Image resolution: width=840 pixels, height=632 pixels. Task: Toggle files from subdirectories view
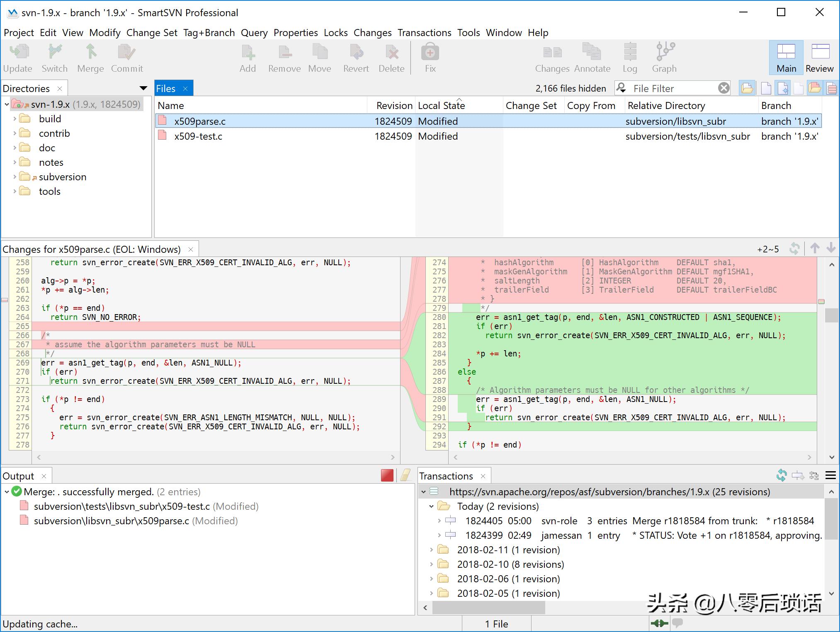(747, 88)
